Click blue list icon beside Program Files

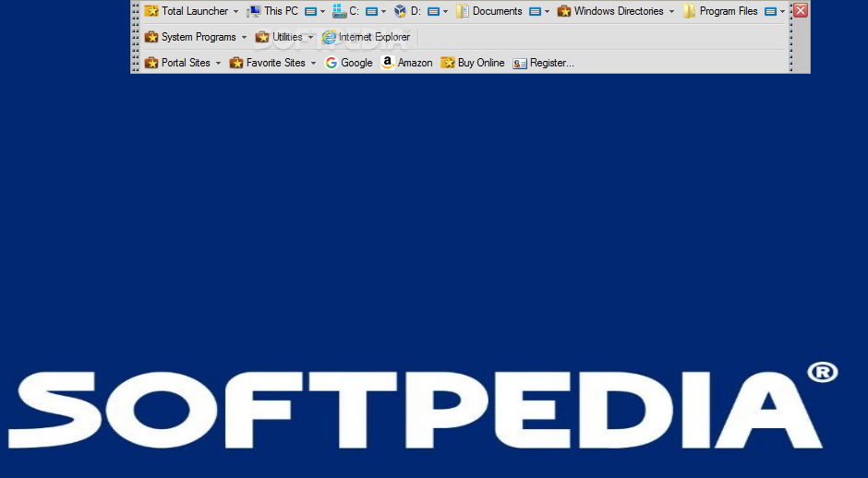pyautogui.click(x=770, y=12)
